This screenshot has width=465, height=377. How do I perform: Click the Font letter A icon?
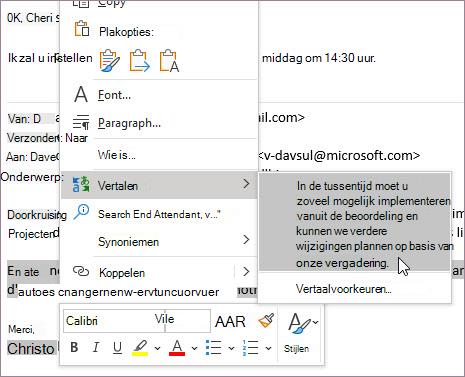pyautogui.click(x=81, y=94)
